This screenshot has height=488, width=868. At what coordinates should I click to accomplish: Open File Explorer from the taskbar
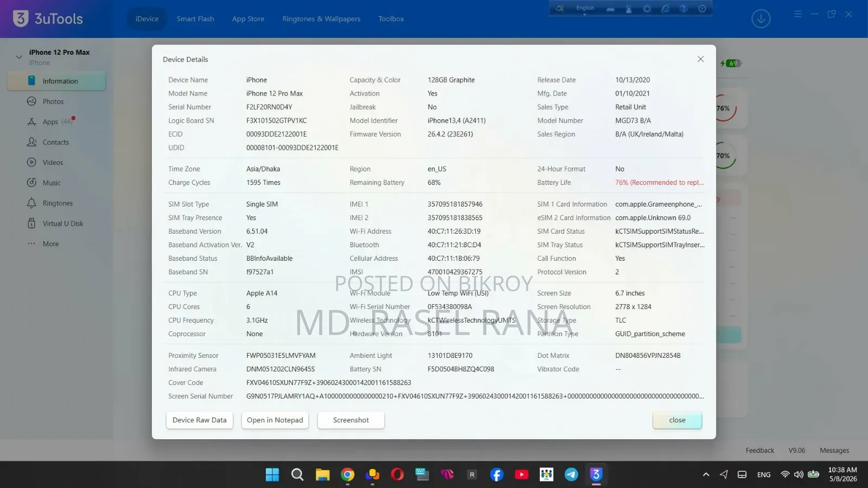tap(323, 474)
